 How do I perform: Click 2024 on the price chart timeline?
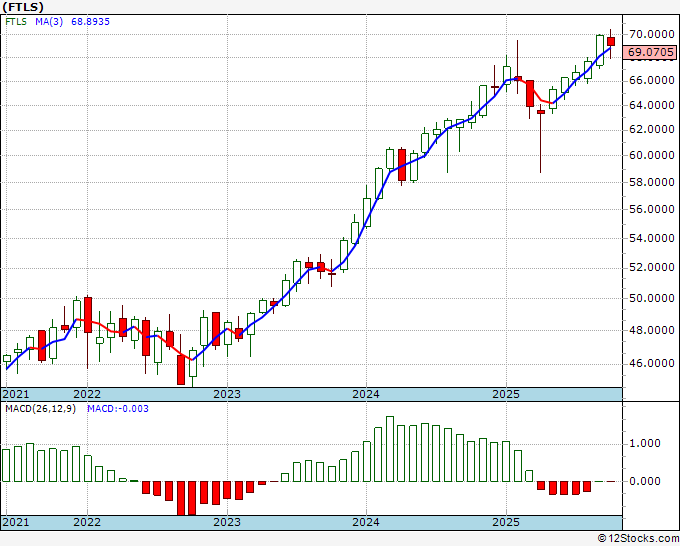tap(366, 394)
